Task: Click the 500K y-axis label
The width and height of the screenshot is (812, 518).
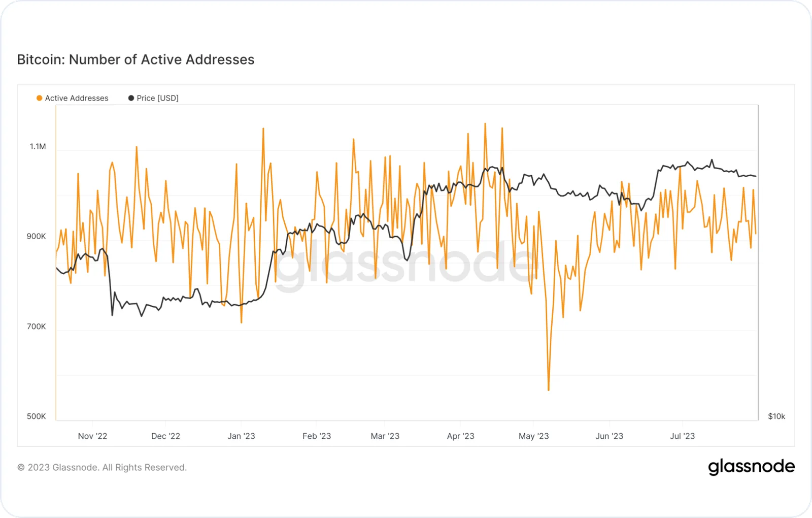Action: click(x=36, y=416)
